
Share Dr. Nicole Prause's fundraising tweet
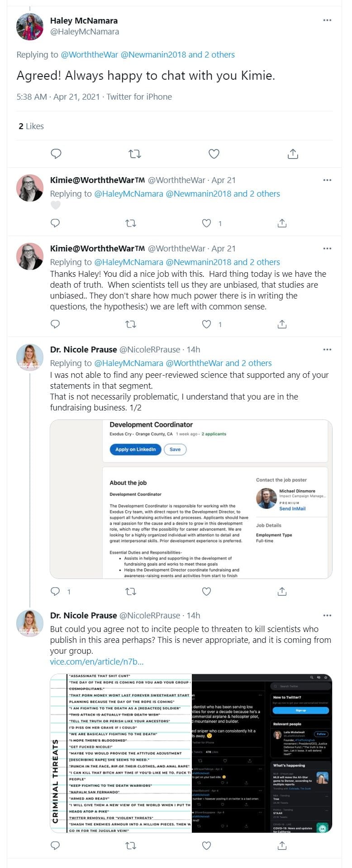coord(282,591)
